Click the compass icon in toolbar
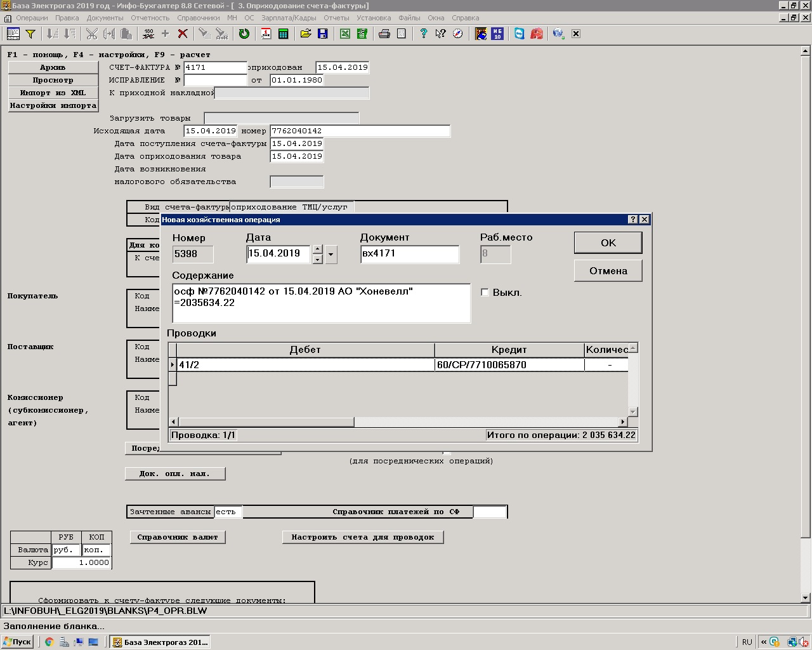Viewport: 812px width, 650px height. (x=458, y=34)
